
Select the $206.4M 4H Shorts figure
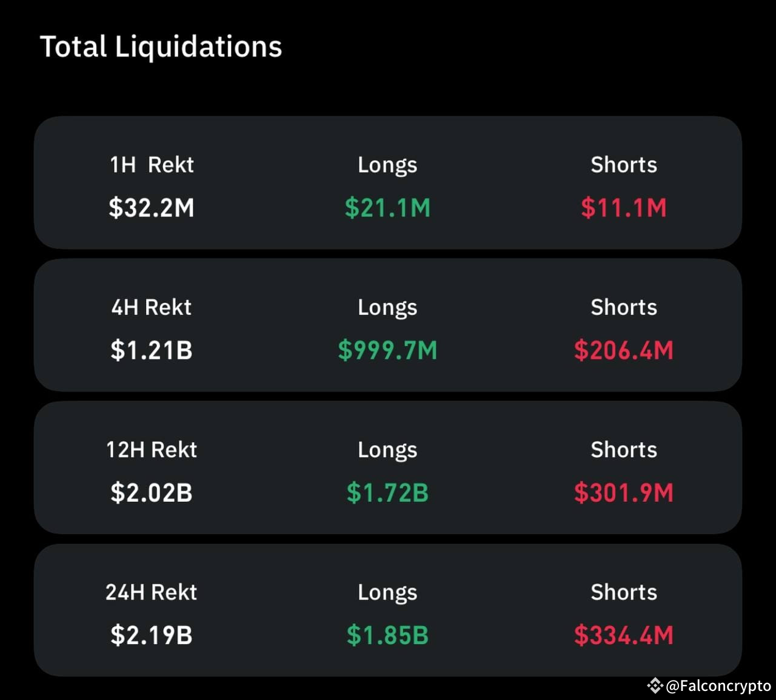623,350
